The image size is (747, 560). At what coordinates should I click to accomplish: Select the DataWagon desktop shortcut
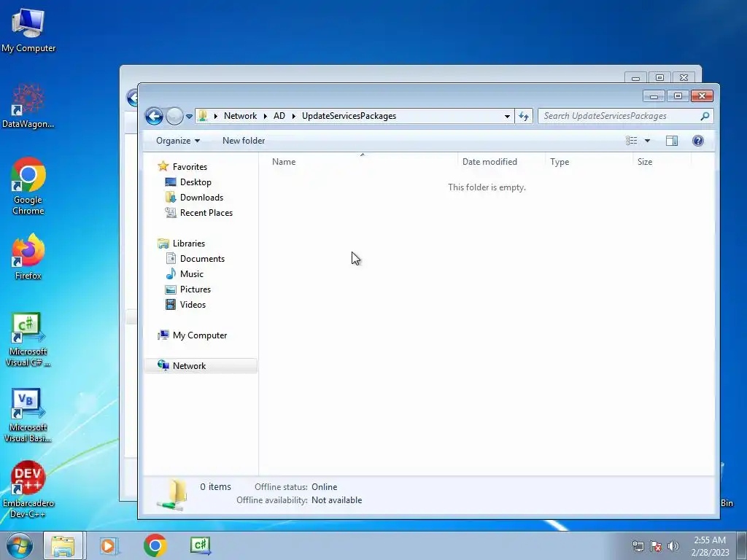(28, 106)
